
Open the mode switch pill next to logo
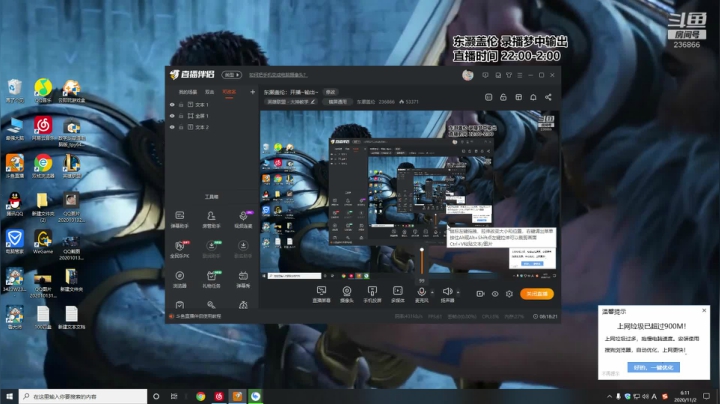pos(231,75)
